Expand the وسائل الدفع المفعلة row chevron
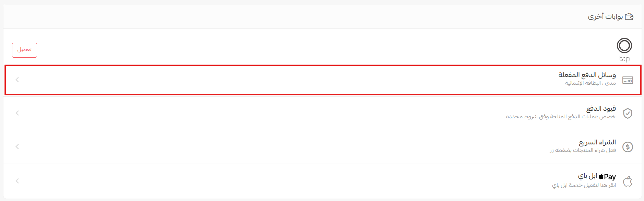This screenshot has width=644, height=201. point(17,80)
